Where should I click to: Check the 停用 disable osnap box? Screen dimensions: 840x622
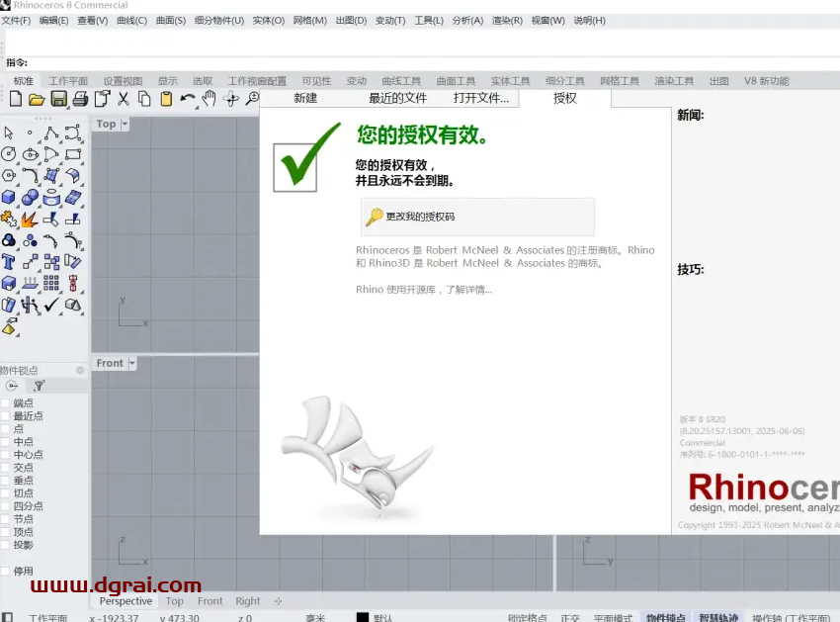(5, 571)
